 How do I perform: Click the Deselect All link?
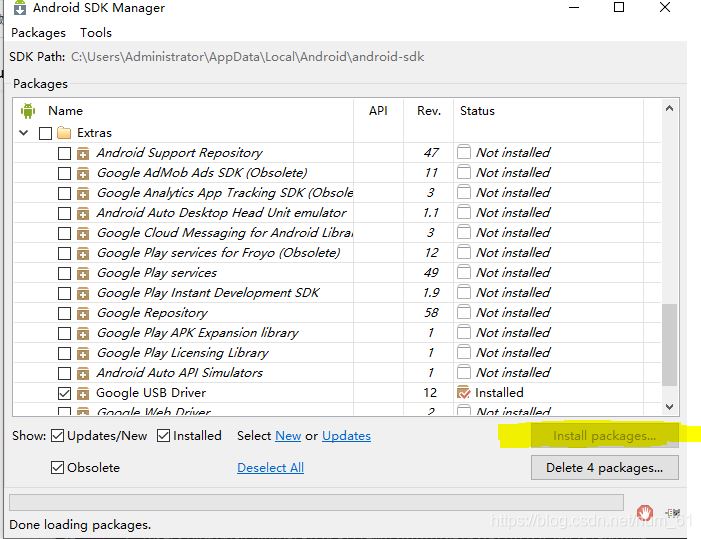(270, 468)
